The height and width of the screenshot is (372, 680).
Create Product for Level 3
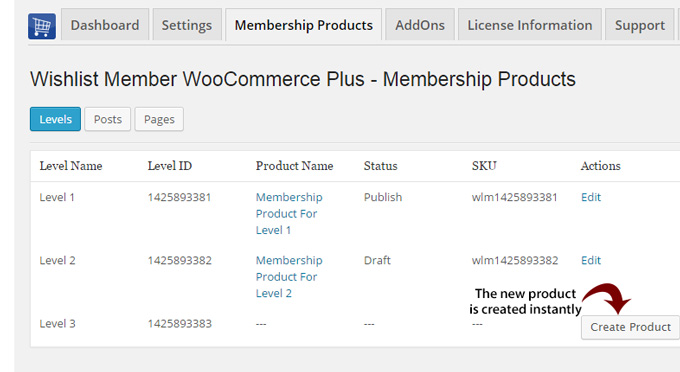click(631, 327)
